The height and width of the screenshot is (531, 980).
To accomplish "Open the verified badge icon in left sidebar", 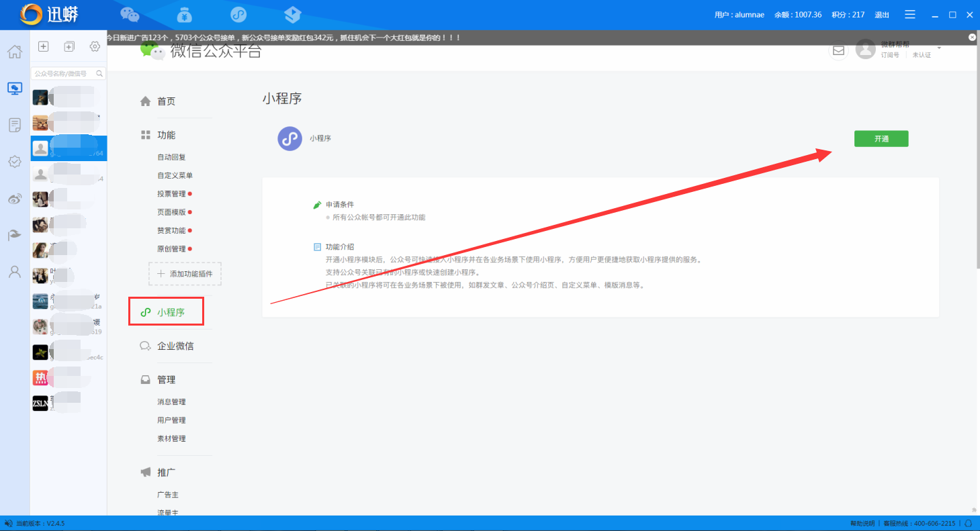I will (x=14, y=162).
